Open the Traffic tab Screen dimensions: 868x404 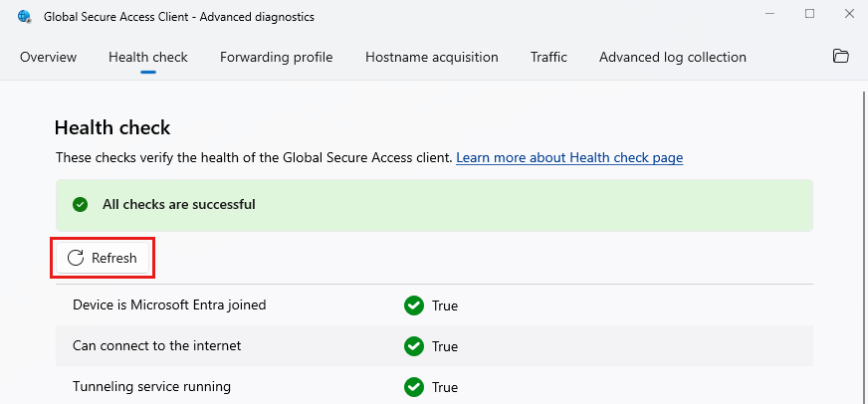[x=548, y=57]
